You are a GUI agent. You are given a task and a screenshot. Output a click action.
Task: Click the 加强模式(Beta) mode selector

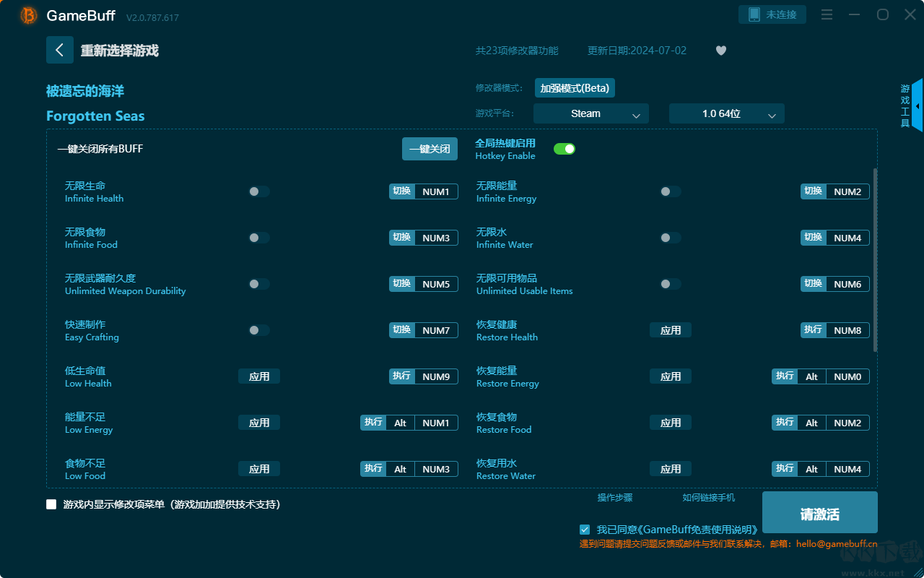coord(575,88)
